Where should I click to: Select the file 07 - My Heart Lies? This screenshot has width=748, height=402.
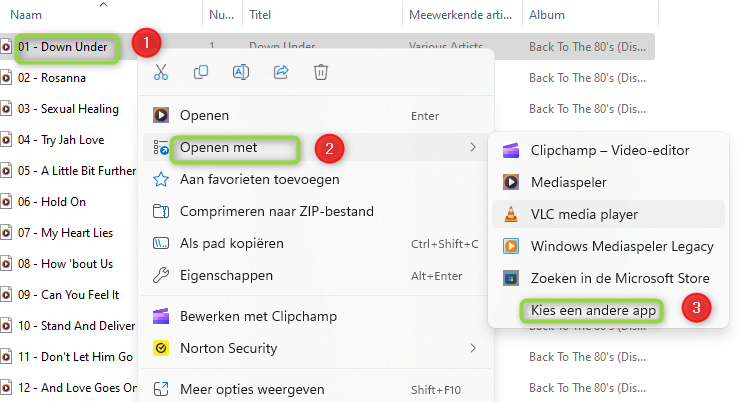click(x=65, y=233)
